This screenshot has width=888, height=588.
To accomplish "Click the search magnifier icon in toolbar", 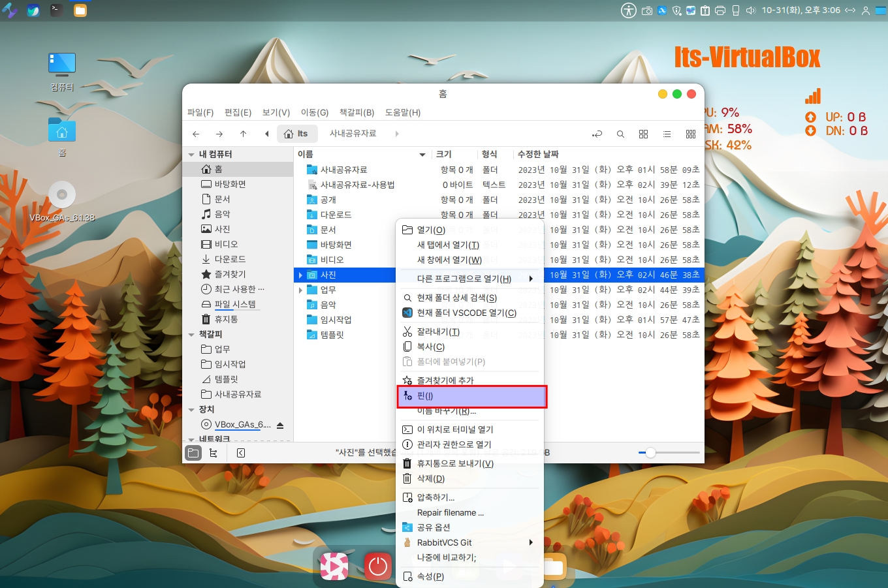I will point(620,134).
